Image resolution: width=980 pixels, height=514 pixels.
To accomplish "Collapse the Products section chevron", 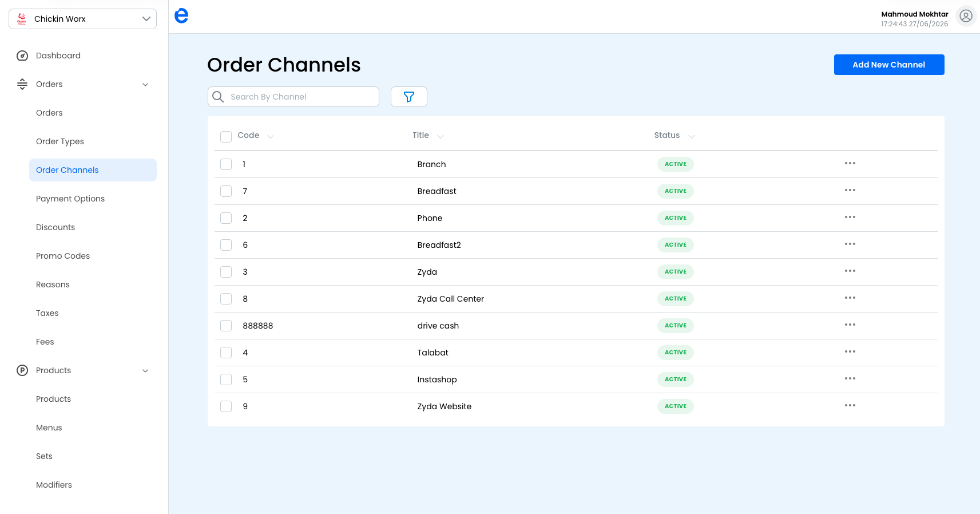I will (x=145, y=371).
